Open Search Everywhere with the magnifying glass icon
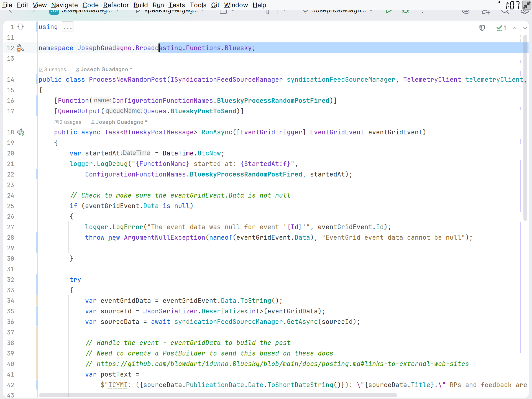Screen dimensions: 532x399 (x=505, y=12)
